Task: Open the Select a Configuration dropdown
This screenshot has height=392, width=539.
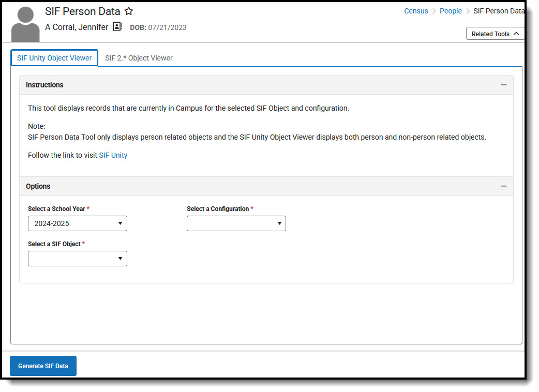Action: pos(236,223)
